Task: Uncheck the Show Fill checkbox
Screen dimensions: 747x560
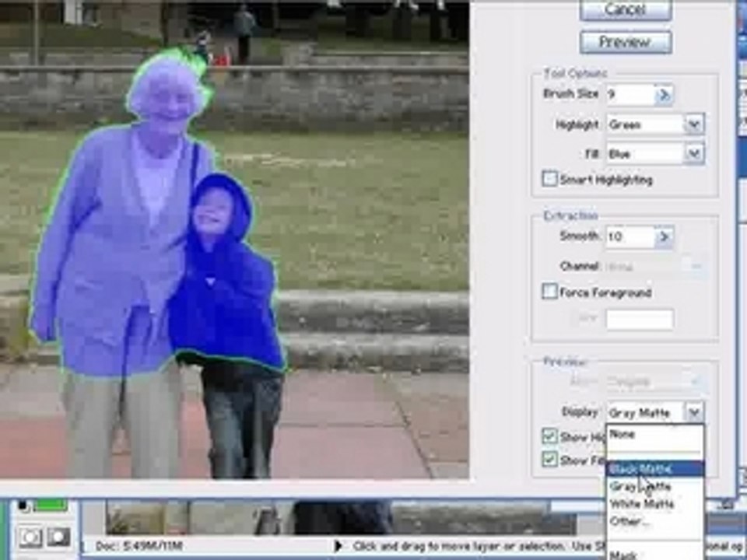Action: click(x=549, y=459)
